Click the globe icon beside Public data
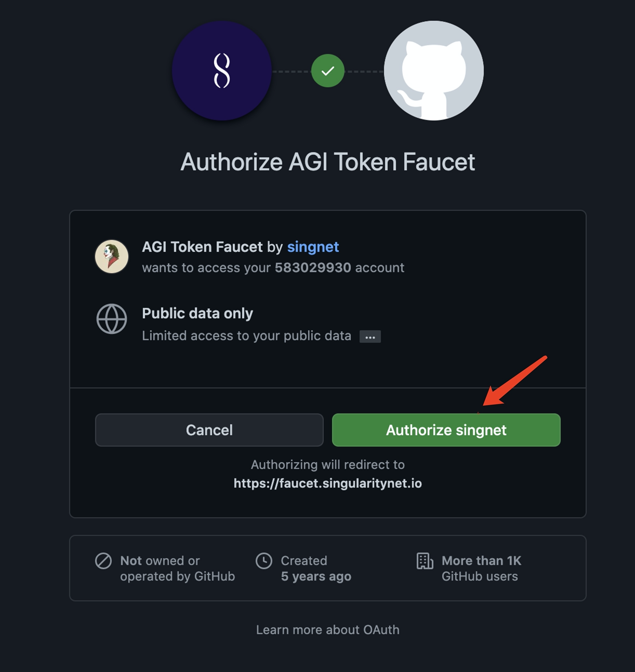The height and width of the screenshot is (672, 635). click(112, 319)
